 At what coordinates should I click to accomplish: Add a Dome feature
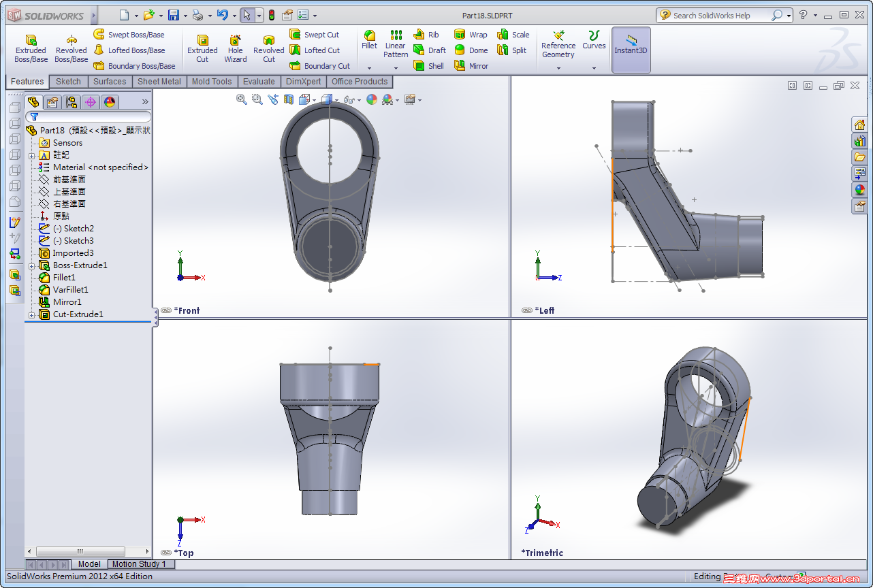coord(471,50)
